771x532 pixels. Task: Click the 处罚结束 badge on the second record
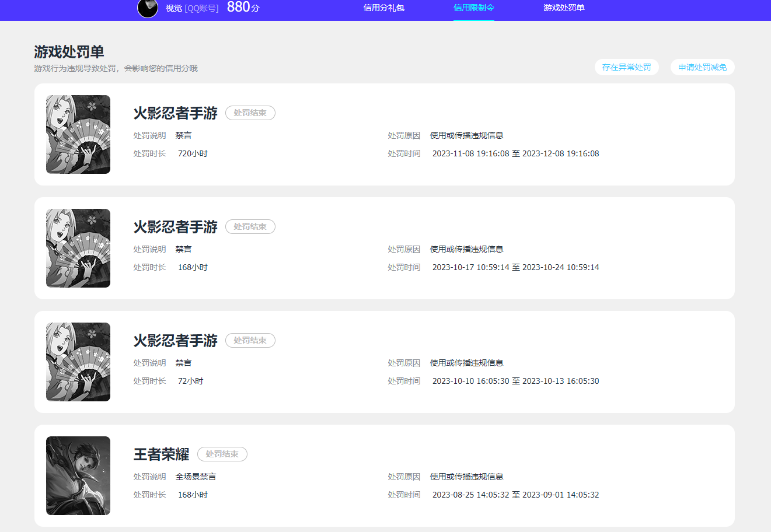coord(250,227)
